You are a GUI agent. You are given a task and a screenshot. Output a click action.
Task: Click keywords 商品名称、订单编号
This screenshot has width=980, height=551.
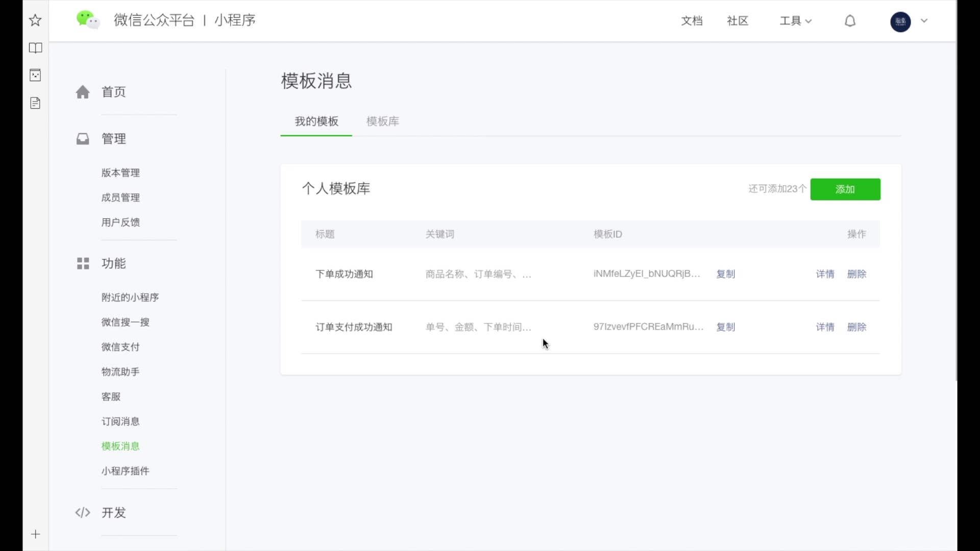pos(478,274)
